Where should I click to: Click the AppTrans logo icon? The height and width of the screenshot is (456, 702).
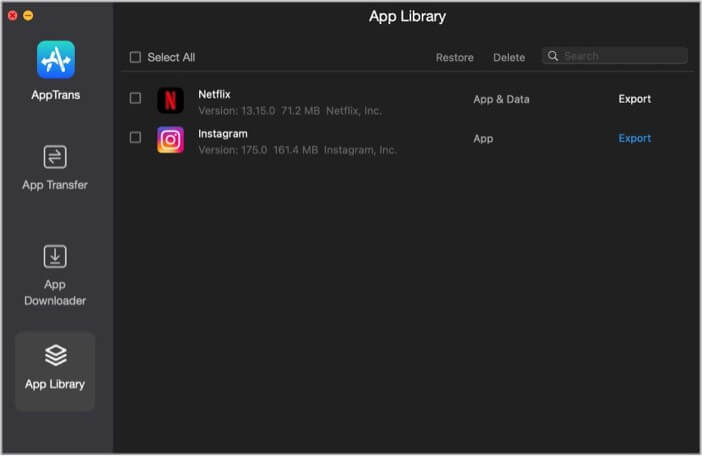tap(56, 60)
